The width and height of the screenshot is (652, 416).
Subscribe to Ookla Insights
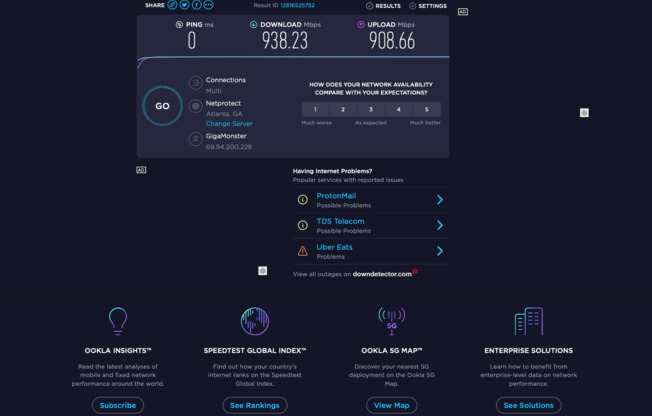click(x=118, y=405)
